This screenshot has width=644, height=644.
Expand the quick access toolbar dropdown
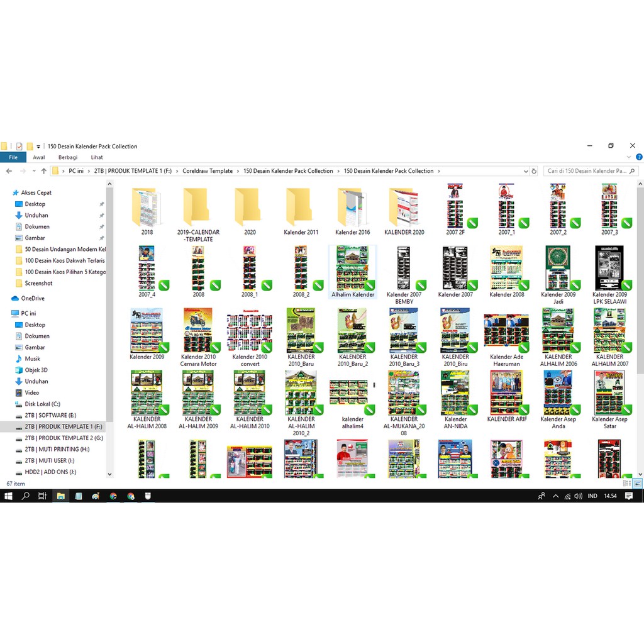(x=38, y=147)
